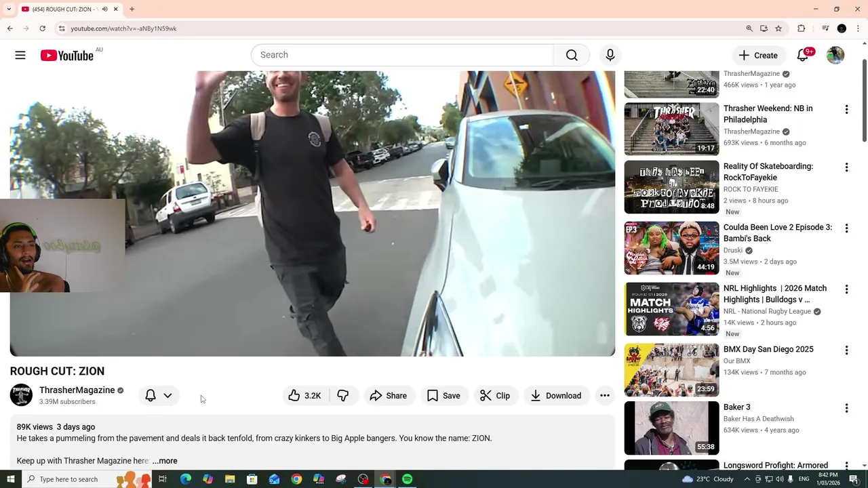Open the tab search dropdown arrow
Image resolution: width=868 pixels, height=488 pixels.
[x=9, y=9]
